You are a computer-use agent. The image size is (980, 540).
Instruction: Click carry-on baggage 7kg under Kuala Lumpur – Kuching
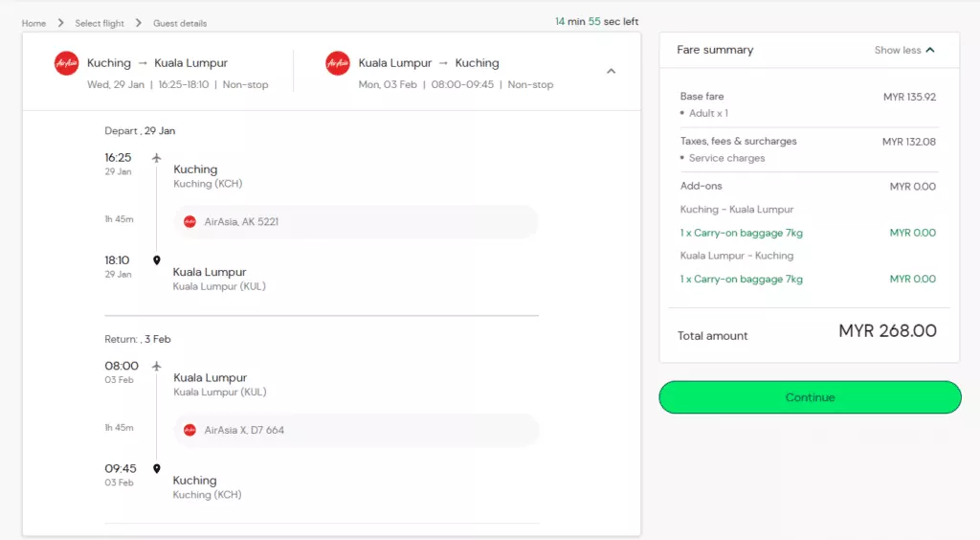[741, 280]
